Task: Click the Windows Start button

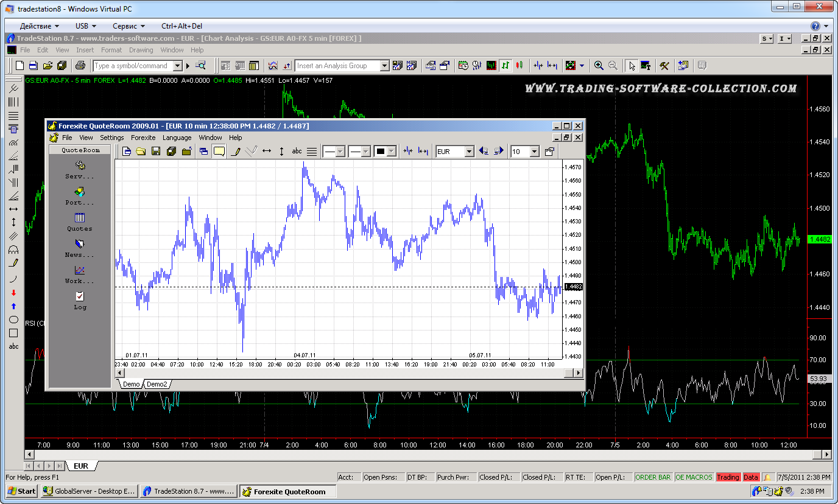Action: tap(21, 491)
